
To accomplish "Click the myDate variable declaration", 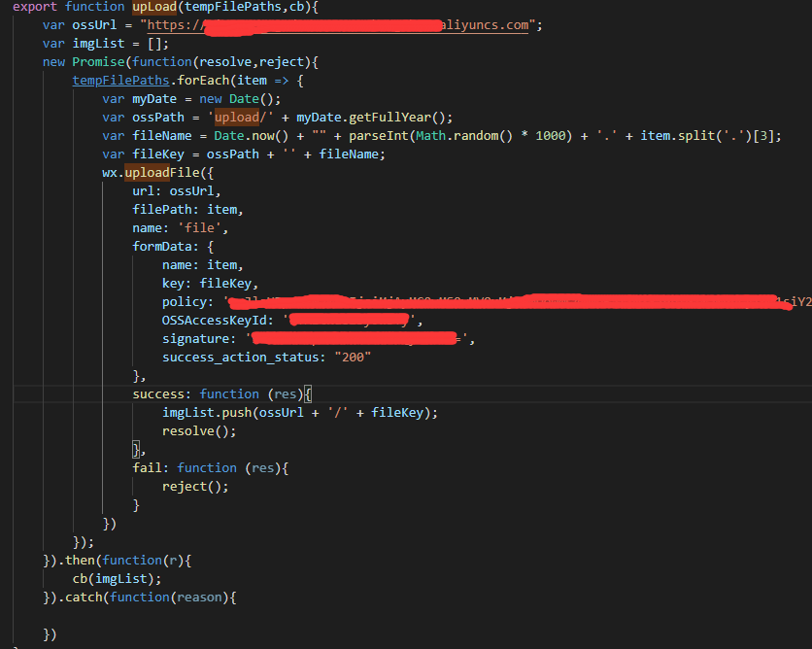I will click(154, 99).
